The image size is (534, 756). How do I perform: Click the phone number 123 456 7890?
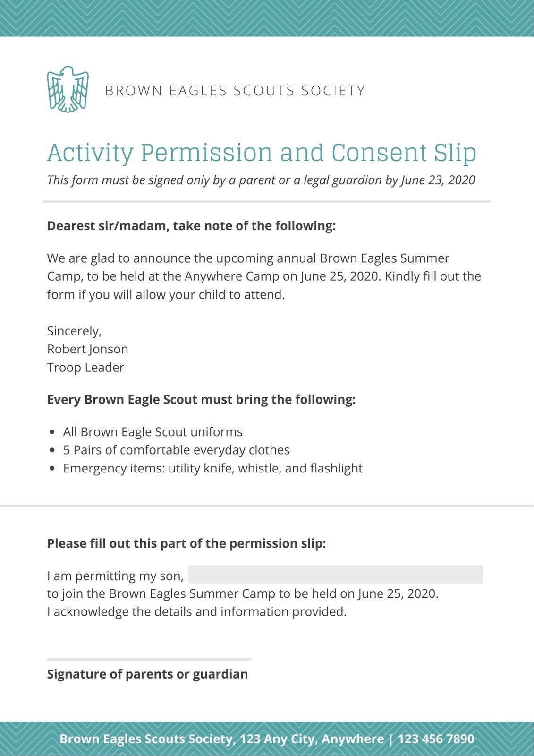436,739
